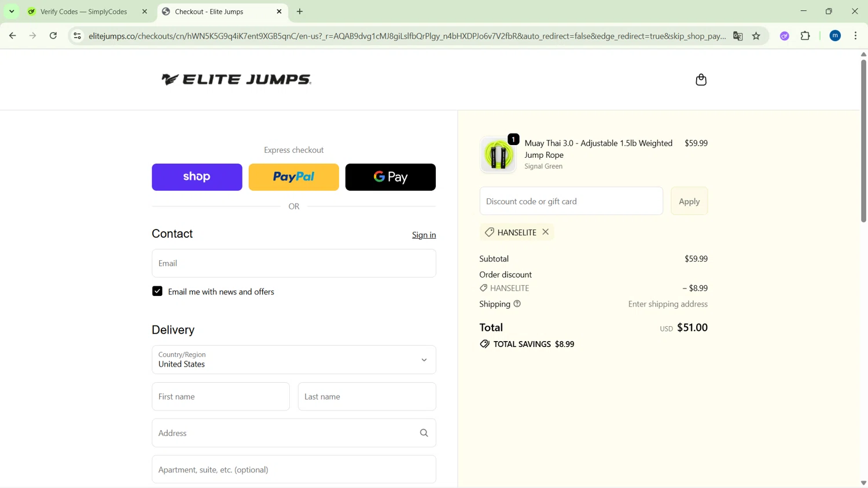Viewport: 868px width, 488px height.
Task: Focus the Address input field
Action: (294, 433)
